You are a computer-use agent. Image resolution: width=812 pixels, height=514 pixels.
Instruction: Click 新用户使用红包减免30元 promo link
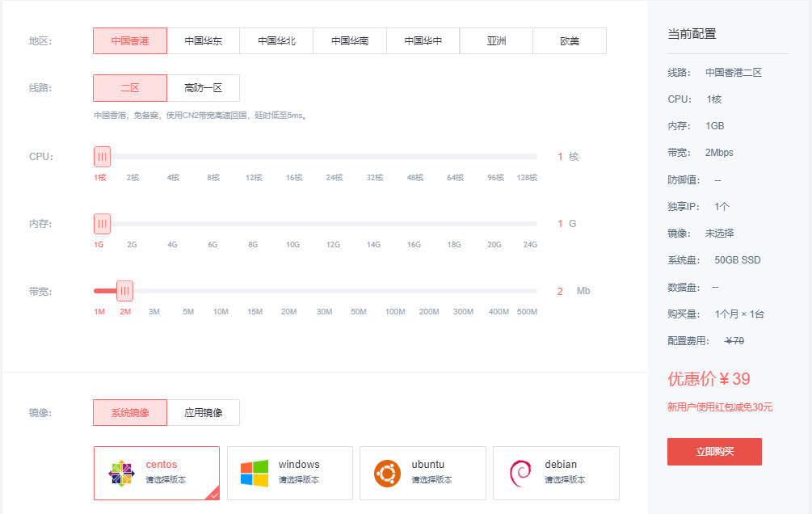tap(720, 407)
